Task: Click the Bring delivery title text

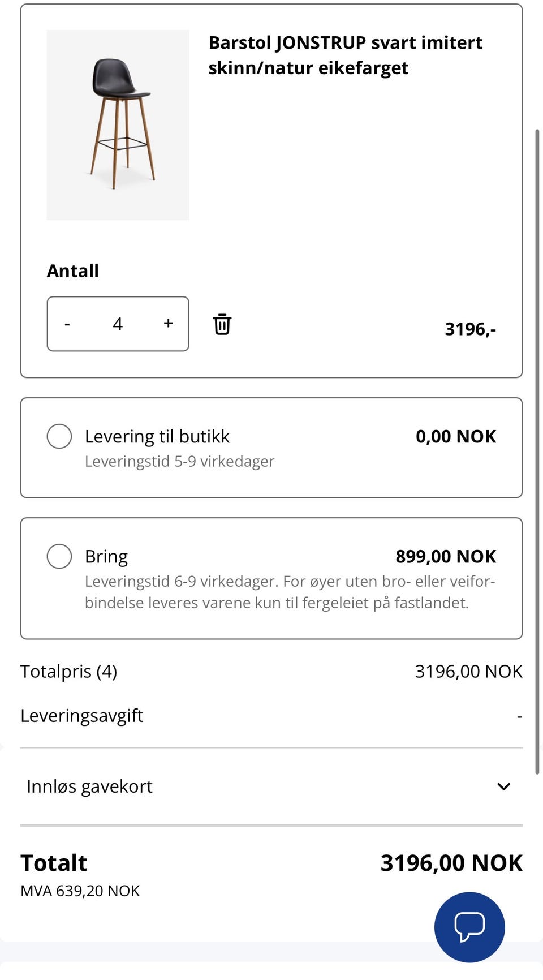Action: (106, 556)
